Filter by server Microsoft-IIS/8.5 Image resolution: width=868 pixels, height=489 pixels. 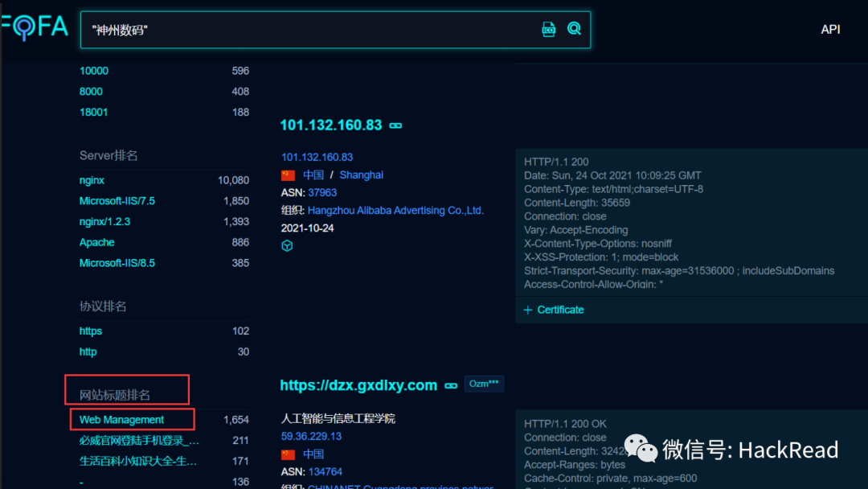coord(117,263)
